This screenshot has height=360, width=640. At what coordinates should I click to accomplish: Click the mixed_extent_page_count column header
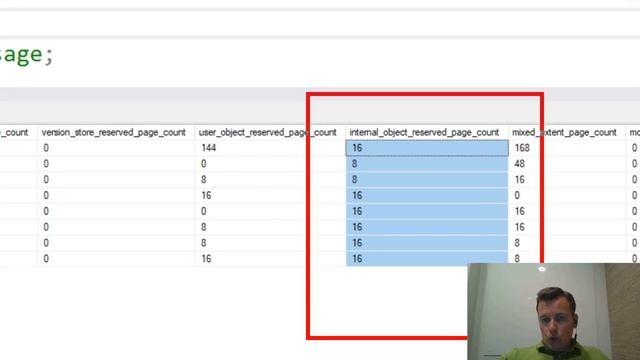coord(567,132)
